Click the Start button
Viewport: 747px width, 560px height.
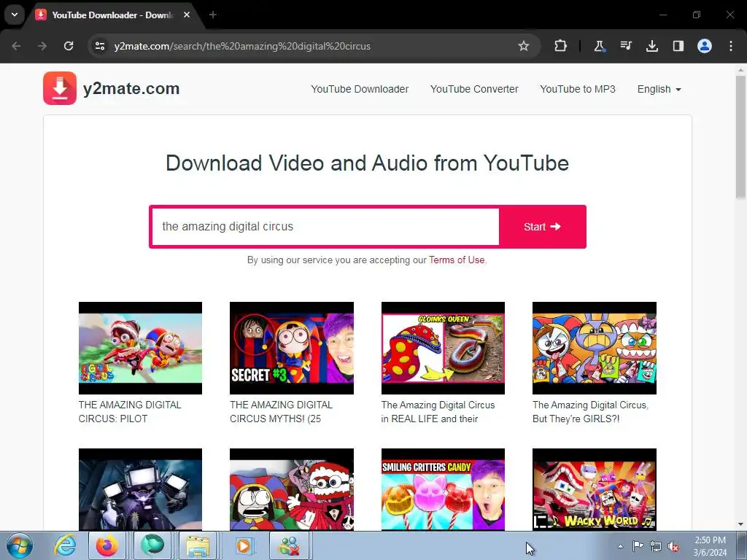[542, 227]
